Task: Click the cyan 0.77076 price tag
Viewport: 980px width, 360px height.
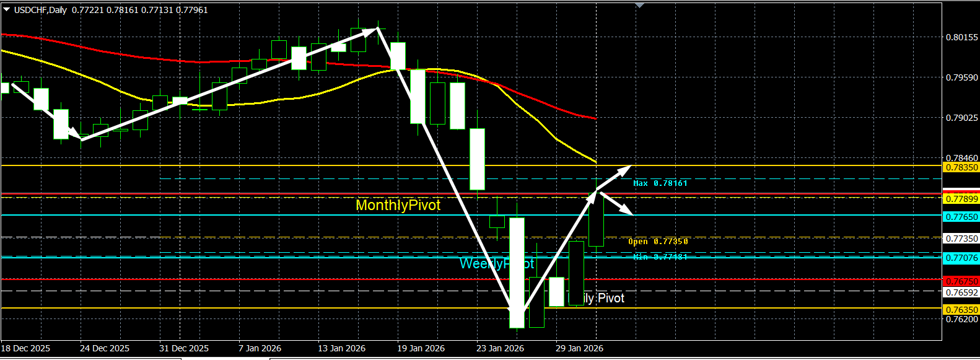Action: pyautogui.click(x=961, y=258)
